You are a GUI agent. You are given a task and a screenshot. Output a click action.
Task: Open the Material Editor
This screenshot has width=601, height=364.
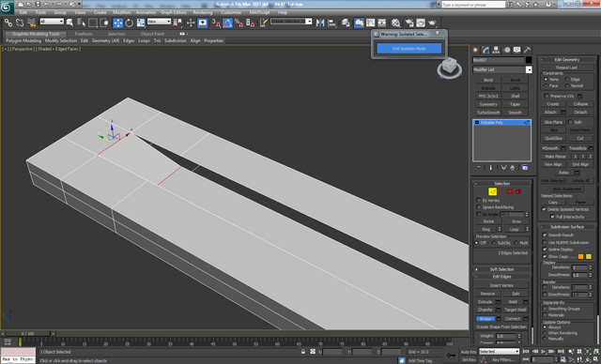click(395, 23)
